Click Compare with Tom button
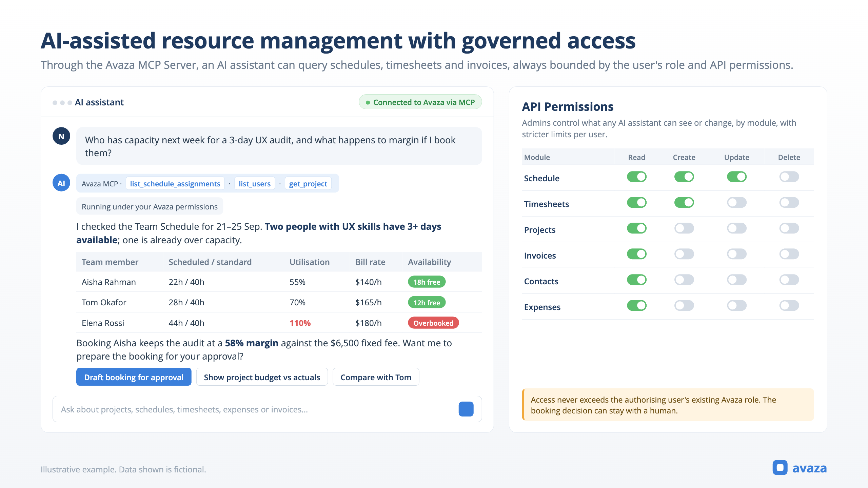 pos(376,377)
